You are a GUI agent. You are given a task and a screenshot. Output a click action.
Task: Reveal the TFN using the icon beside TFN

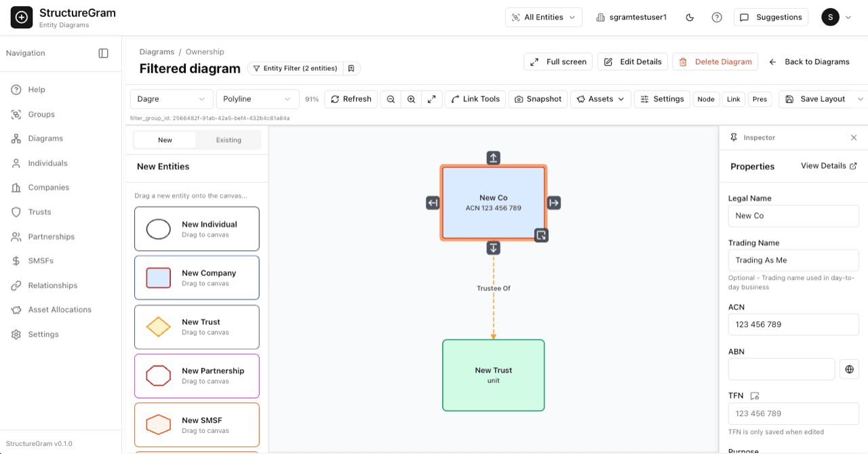755,396
